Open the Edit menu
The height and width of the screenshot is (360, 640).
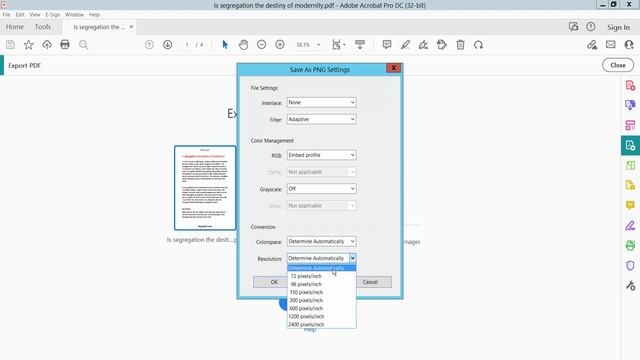pyautogui.click(x=20, y=15)
